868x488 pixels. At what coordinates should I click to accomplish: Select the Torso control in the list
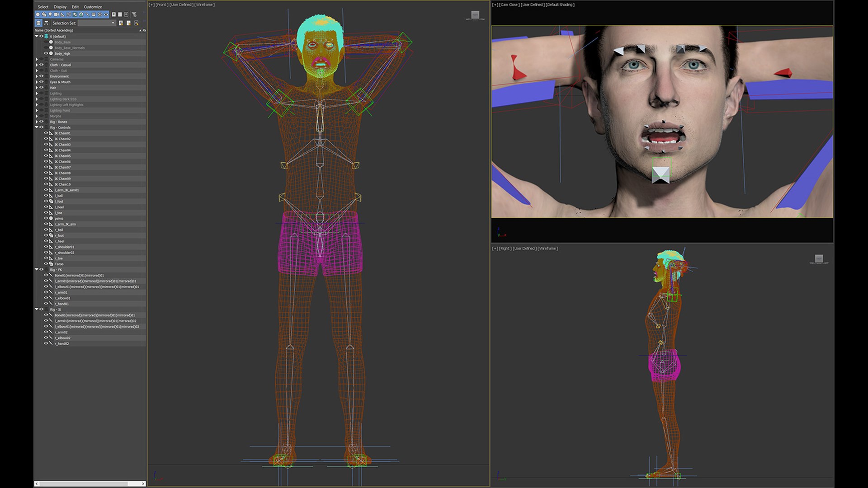59,264
